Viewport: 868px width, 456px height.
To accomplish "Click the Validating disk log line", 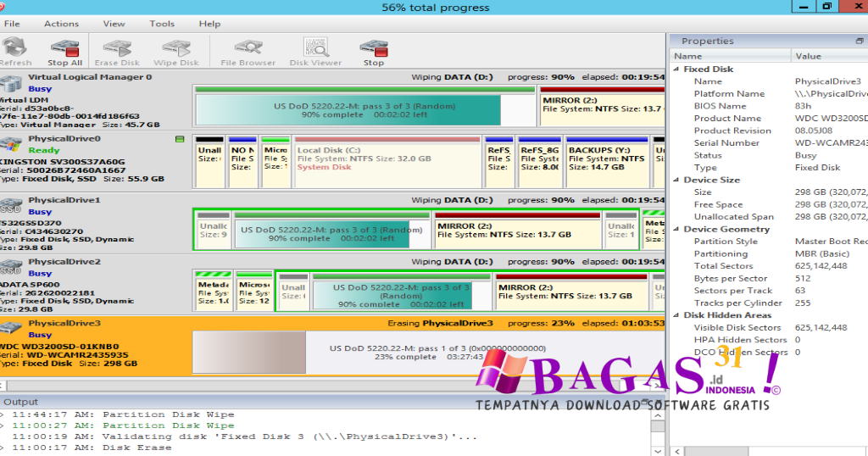I will (244, 437).
